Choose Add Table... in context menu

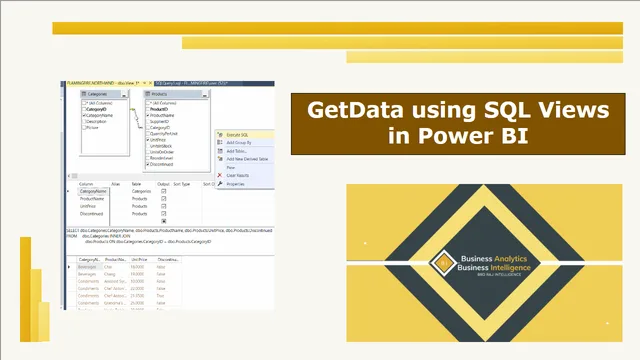(245, 151)
